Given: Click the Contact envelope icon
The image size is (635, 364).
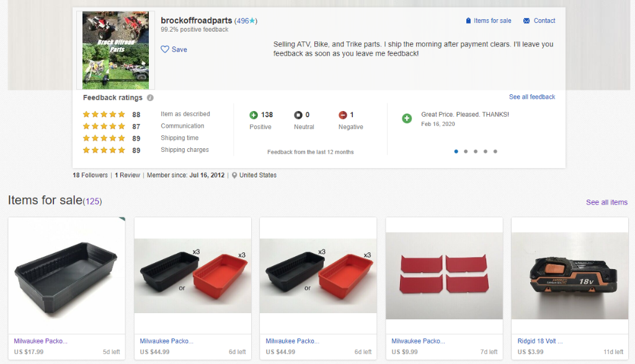Looking at the screenshot, I should [526, 20].
